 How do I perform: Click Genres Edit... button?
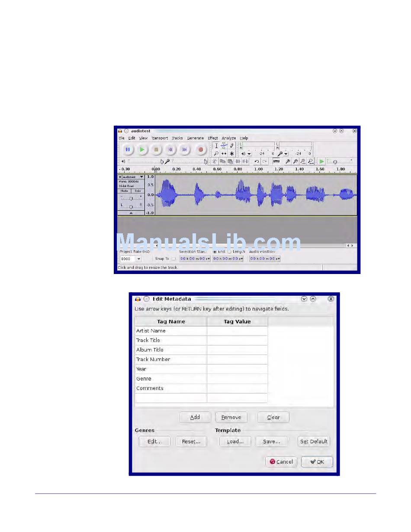pyautogui.click(x=154, y=442)
